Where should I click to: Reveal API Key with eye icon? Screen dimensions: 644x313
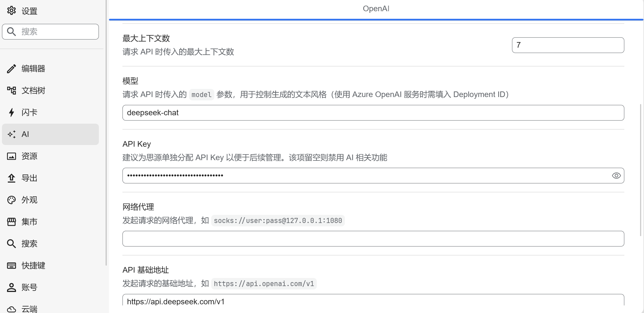coord(616,176)
